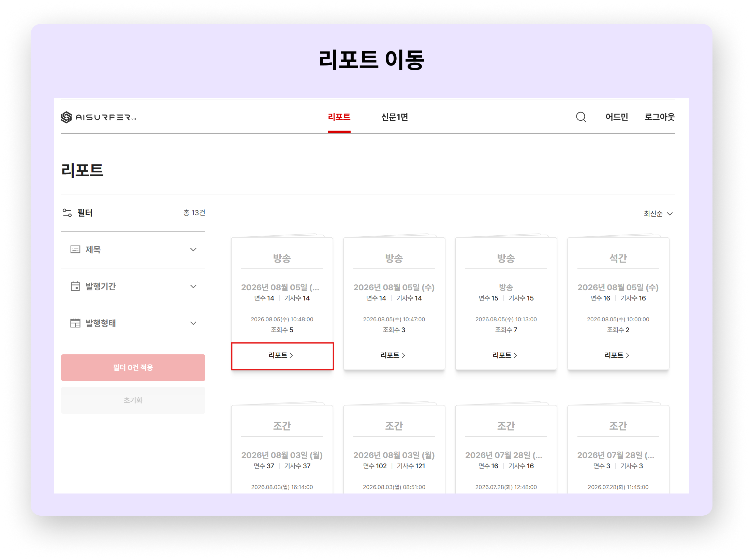The image size is (750, 560).
Task: Open 리포트 link for 10:13:00 방송 card
Action: 505,355
